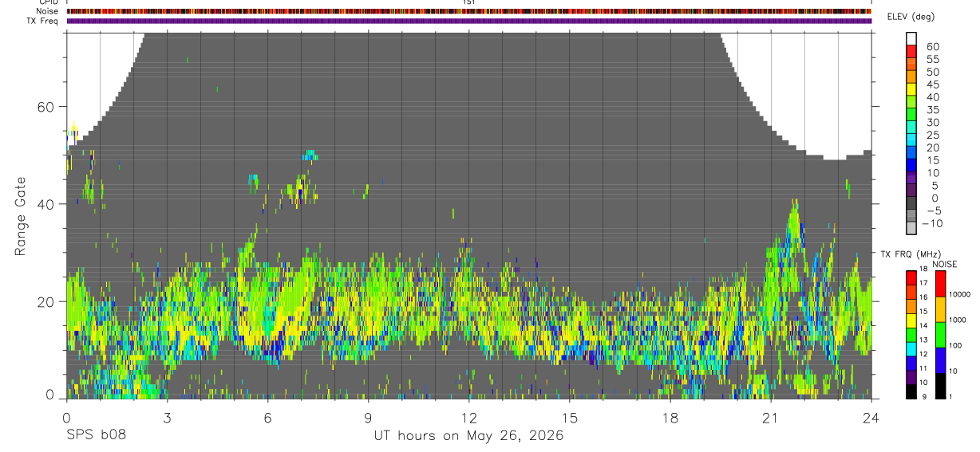Click the ELEV (deg) legend heading
This screenshot has height=452, width=980.
(x=911, y=18)
